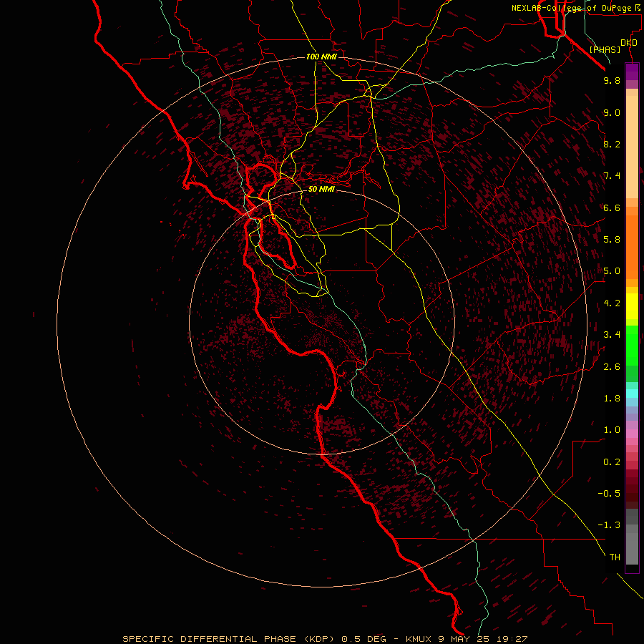
Task: Click the 4.2 value on the color scale
Action: click(612, 303)
